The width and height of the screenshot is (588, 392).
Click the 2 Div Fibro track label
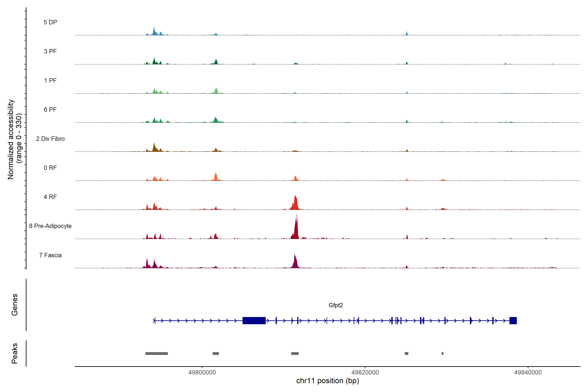(x=50, y=139)
